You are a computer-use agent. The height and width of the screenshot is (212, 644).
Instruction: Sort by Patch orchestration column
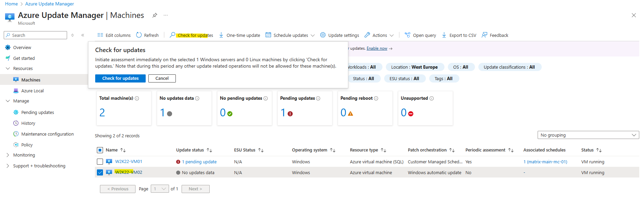click(431, 150)
